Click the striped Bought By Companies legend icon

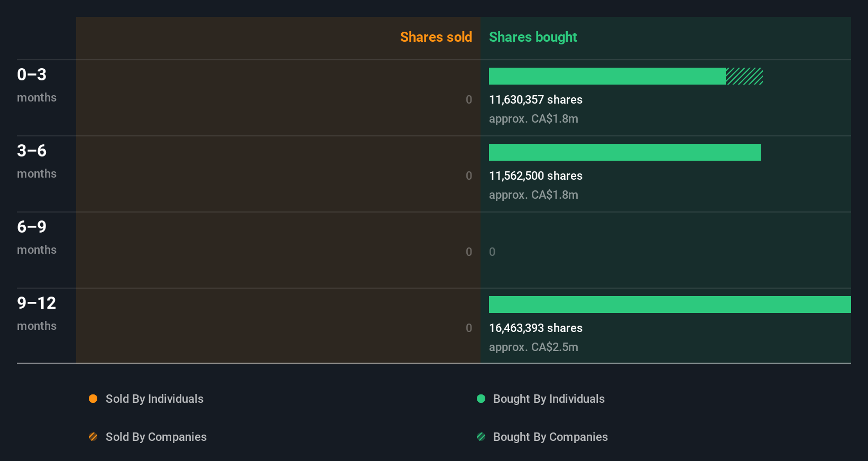[x=481, y=437]
